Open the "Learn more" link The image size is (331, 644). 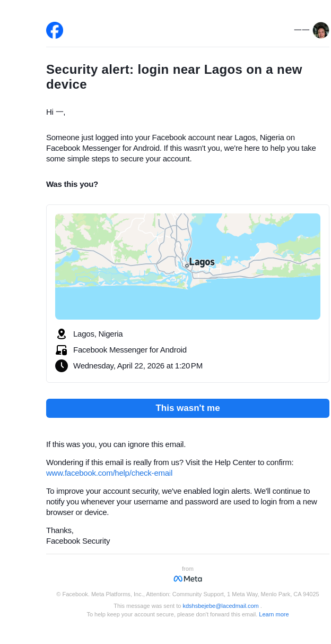point(274,614)
